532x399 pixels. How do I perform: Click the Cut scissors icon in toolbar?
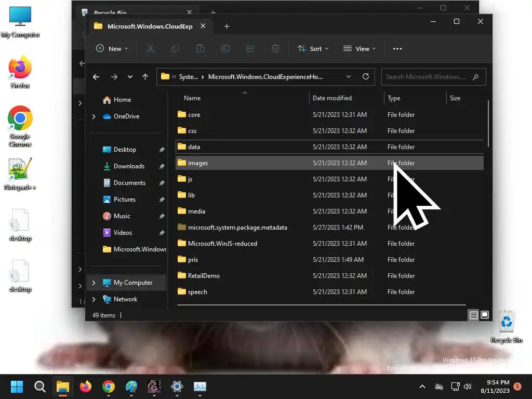coord(150,48)
